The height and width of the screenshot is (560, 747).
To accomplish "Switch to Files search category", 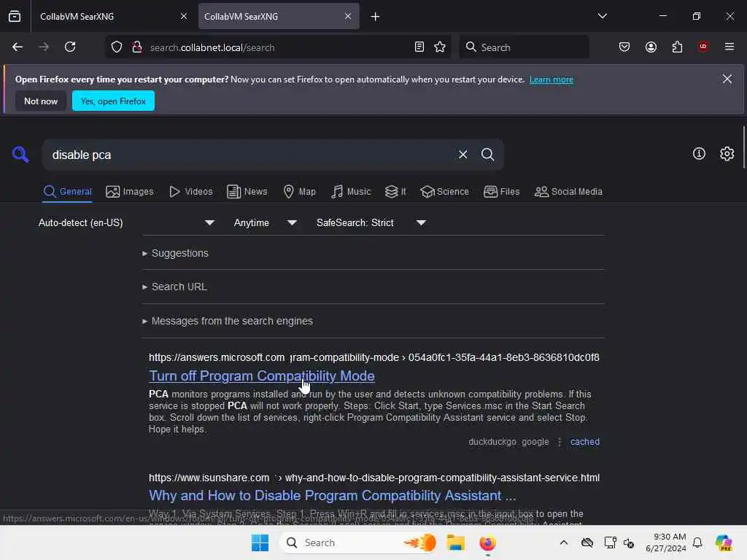I will (502, 192).
